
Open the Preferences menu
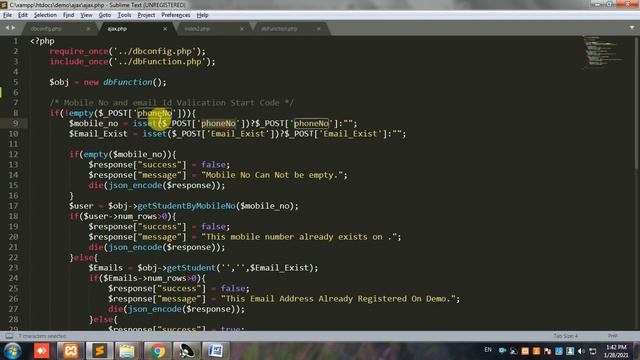pos(176,15)
